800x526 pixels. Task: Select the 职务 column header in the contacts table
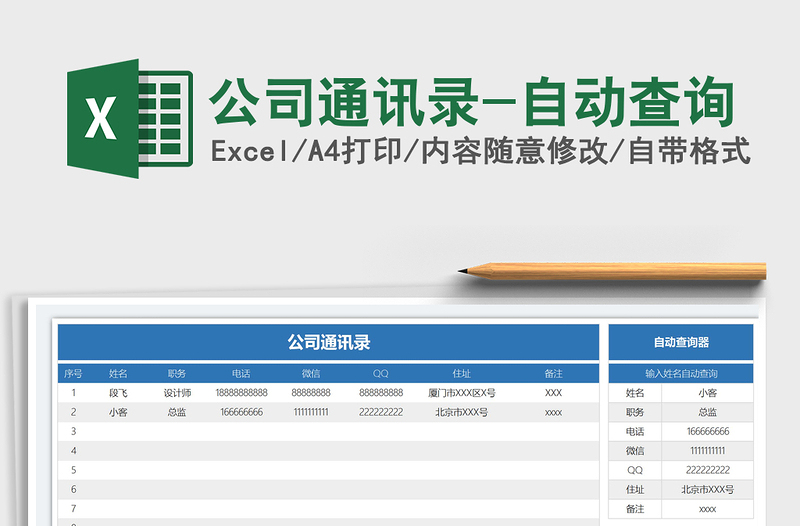click(x=177, y=373)
